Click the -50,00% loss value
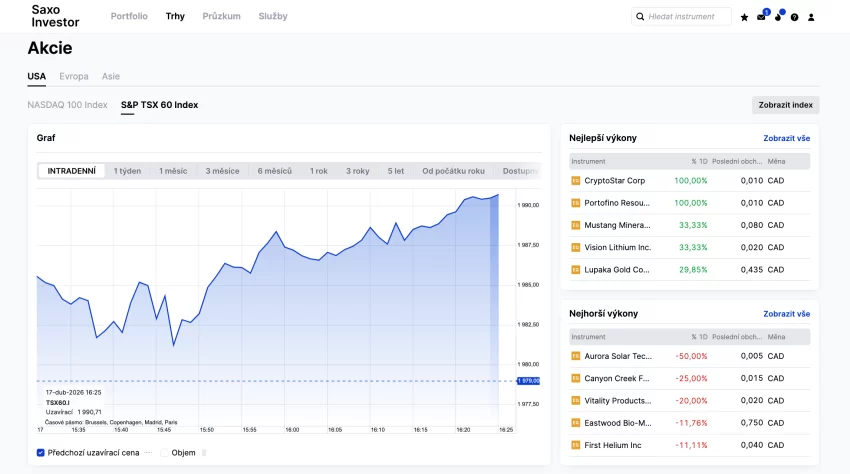This screenshot has height=474, width=850. [x=692, y=356]
